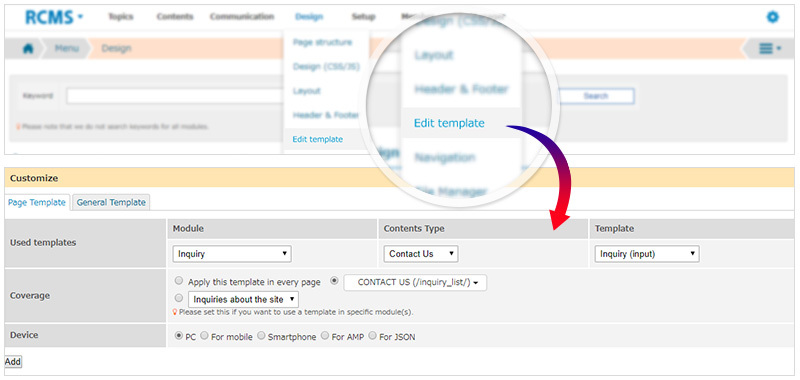This screenshot has width=800, height=380.
Task: Click the Template column header
Action: pyautogui.click(x=614, y=229)
